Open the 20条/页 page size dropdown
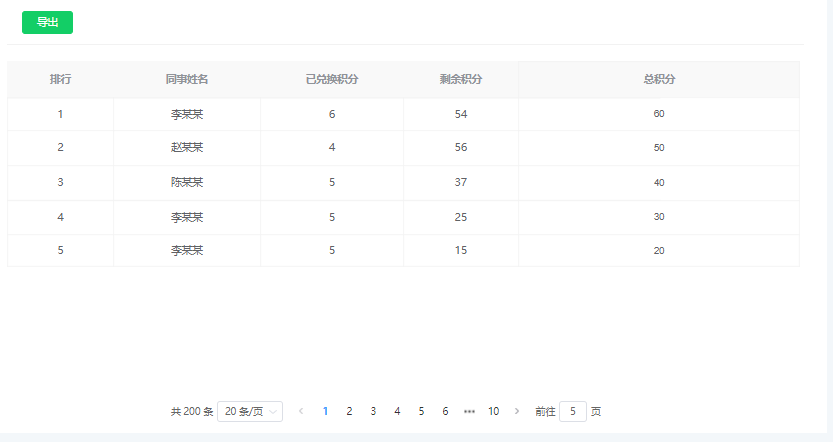Screen dimensions: 833x442 (x=250, y=411)
